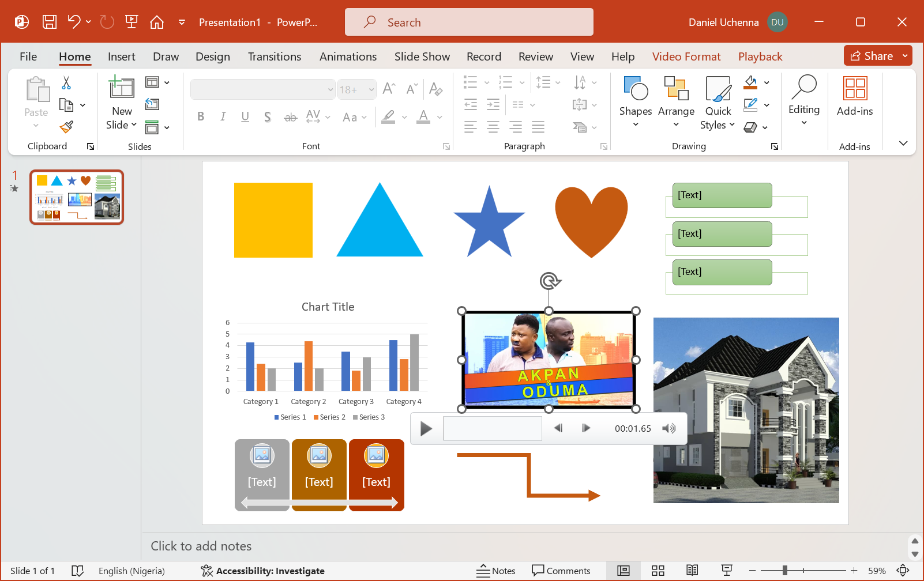This screenshot has height=581, width=924.
Task: Mute the video volume speaker
Action: 668,429
